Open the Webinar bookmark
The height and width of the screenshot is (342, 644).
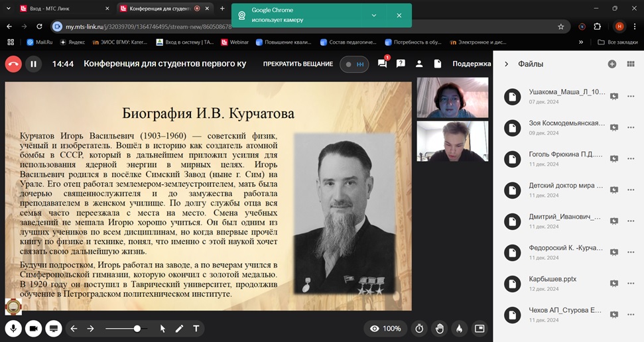tap(235, 42)
